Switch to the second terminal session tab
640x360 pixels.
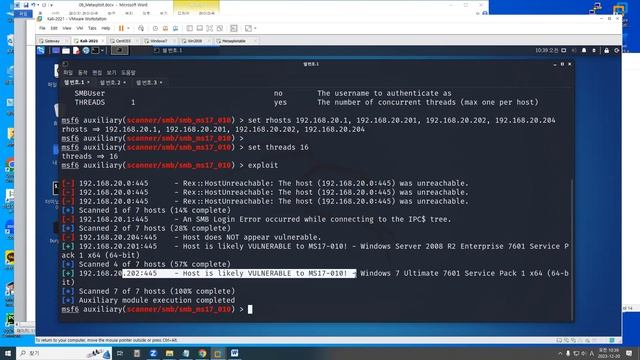coord(113,82)
